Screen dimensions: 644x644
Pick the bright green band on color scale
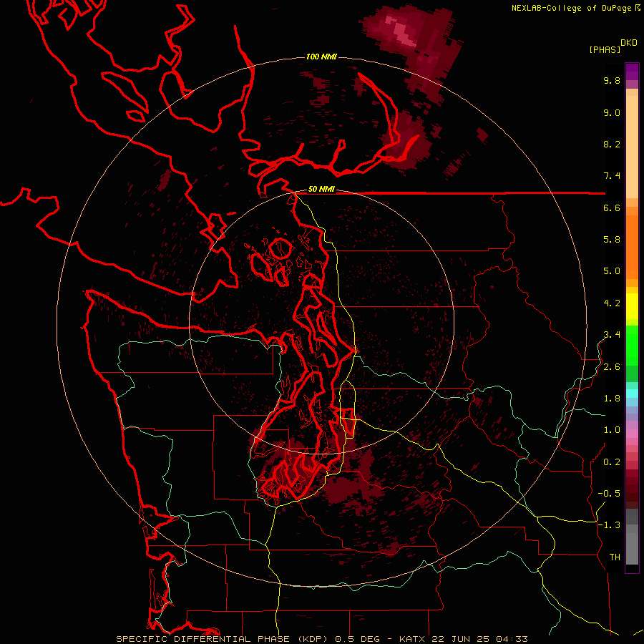coord(632,346)
